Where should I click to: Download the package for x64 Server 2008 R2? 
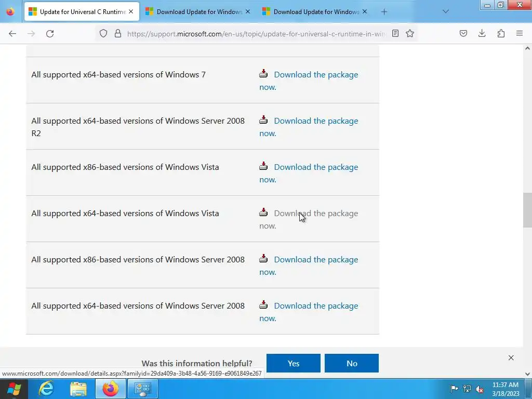coord(316,121)
